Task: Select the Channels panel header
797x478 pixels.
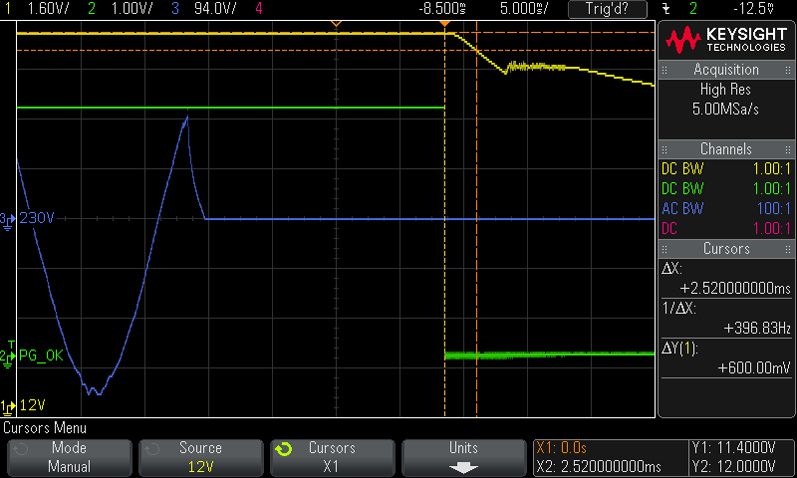Action: pos(725,149)
